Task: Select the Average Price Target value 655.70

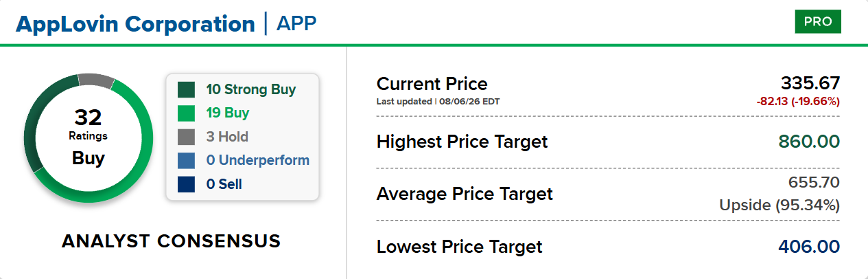Action: [812, 182]
